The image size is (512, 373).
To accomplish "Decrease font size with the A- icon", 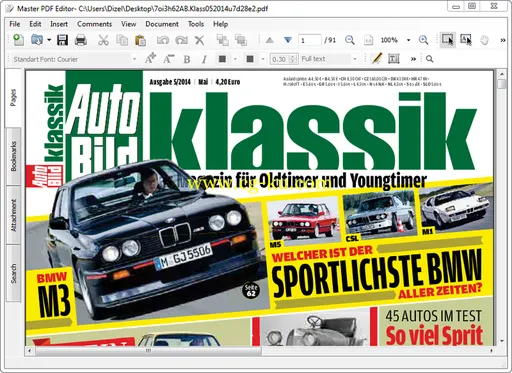I will (168, 59).
